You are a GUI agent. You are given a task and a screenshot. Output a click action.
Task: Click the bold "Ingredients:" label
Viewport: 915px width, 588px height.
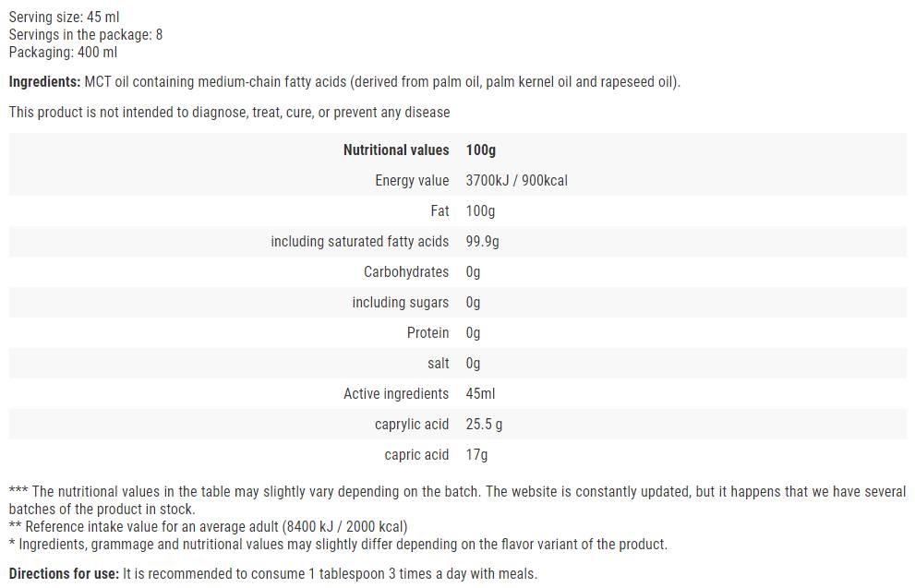44,82
